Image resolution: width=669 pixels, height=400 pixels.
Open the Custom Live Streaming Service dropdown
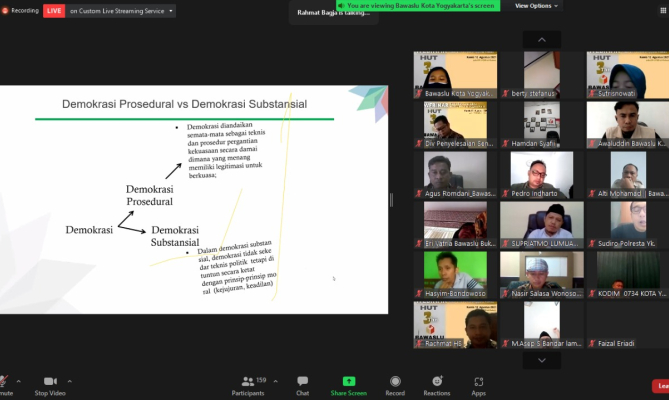tap(122, 11)
